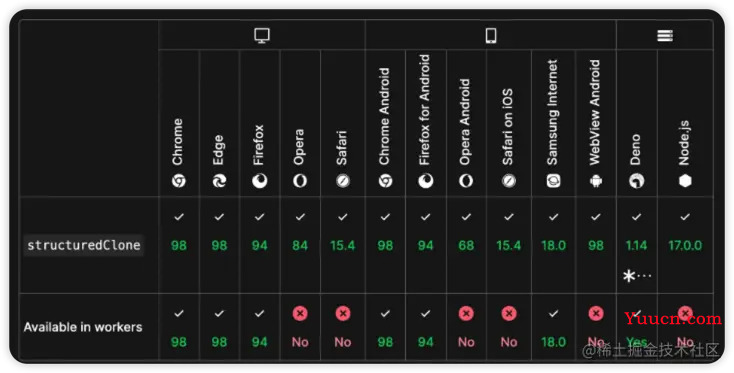This screenshot has height=373, width=734.
Task: Click the mobile phone icon header
Action: click(x=491, y=36)
